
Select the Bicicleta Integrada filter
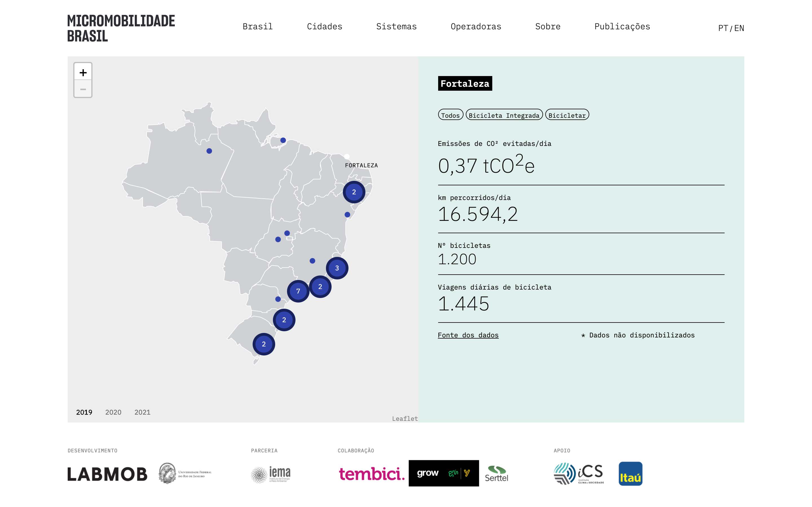(x=504, y=115)
